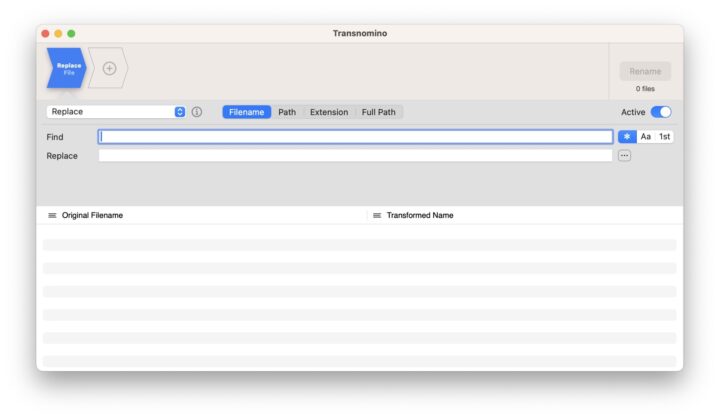The height and width of the screenshot is (419, 720).
Task: Add a new action step with plus
Action: 109,68
